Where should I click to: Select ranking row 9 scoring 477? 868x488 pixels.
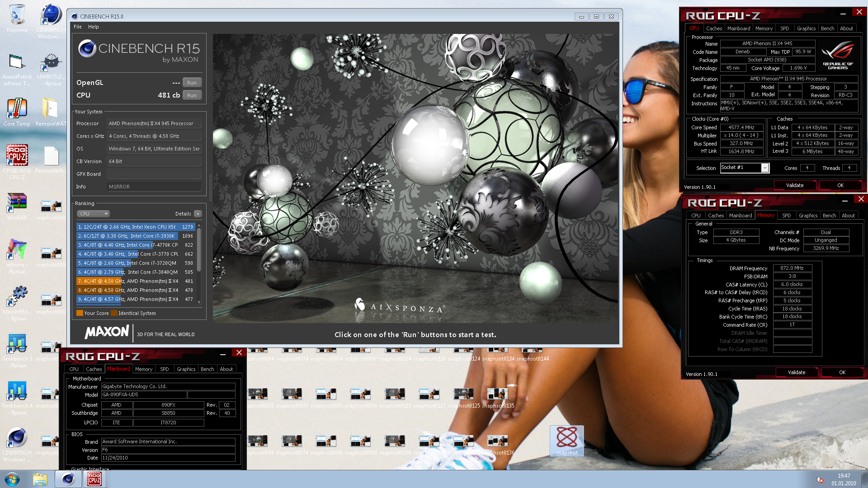(x=135, y=299)
